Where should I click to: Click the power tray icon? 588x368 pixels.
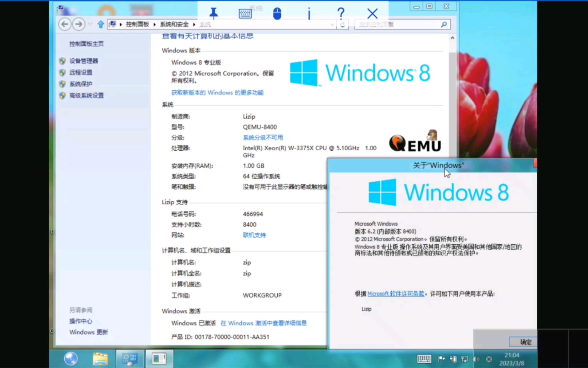453,359
